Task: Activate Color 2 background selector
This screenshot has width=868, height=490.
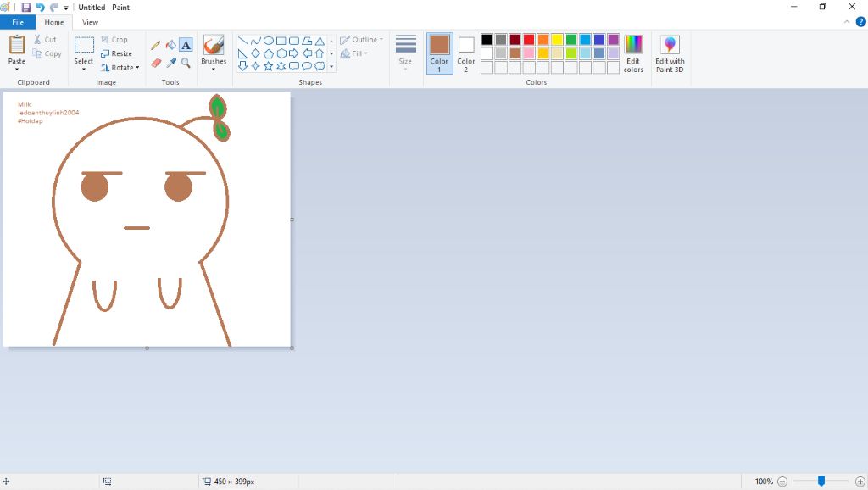Action: click(466, 53)
